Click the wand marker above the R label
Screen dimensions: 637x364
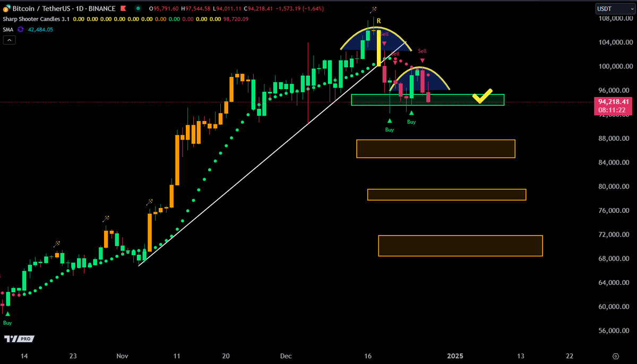point(374,10)
